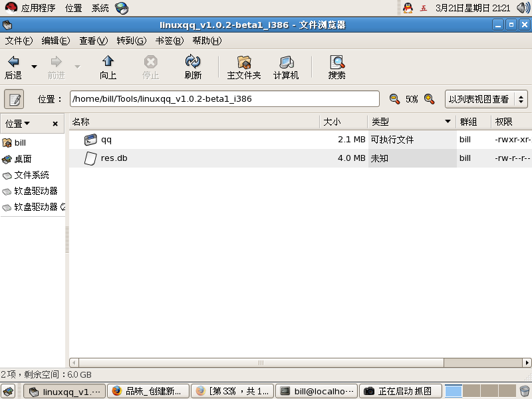Select the res.db file icon
The height and width of the screenshot is (399, 532).
point(90,158)
